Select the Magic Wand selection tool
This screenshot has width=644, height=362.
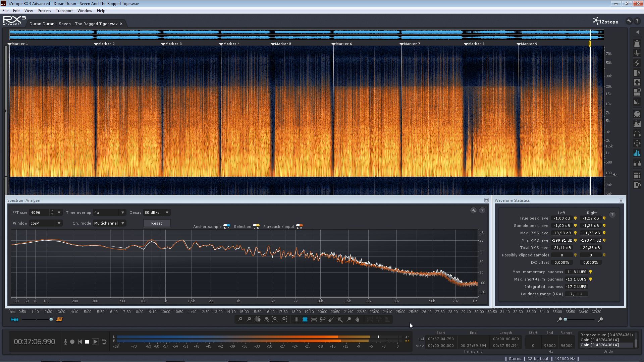tap(340, 320)
